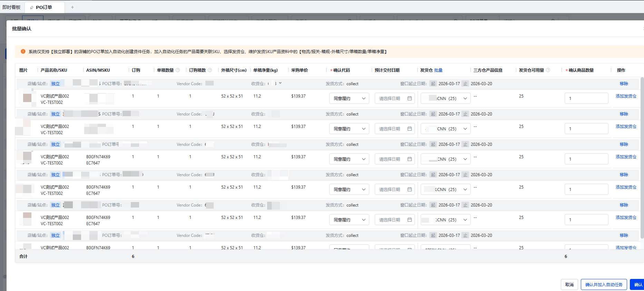Switch to 即时看板 tab

click(x=11, y=7)
